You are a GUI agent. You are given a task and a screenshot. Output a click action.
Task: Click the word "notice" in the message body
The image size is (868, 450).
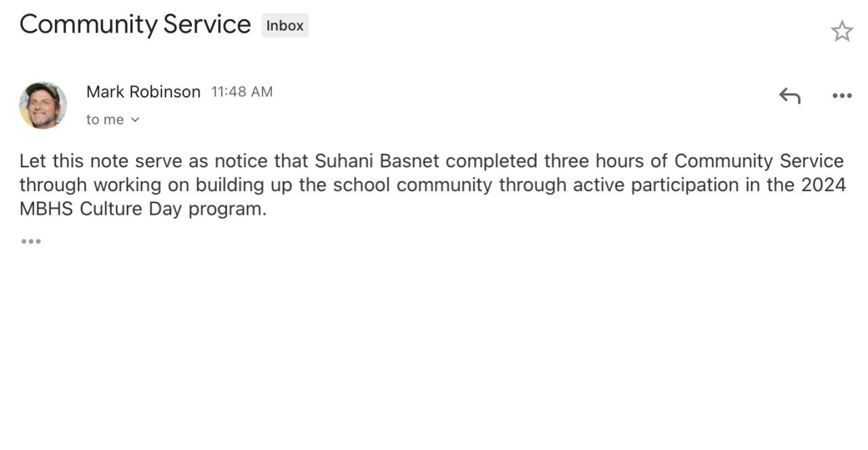241,161
